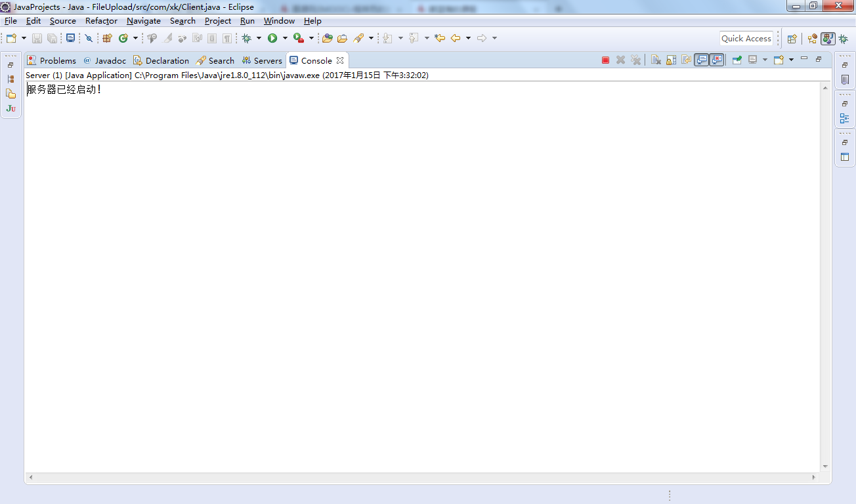
Task: Click the New Java Class icon
Action: pyautogui.click(x=123, y=38)
